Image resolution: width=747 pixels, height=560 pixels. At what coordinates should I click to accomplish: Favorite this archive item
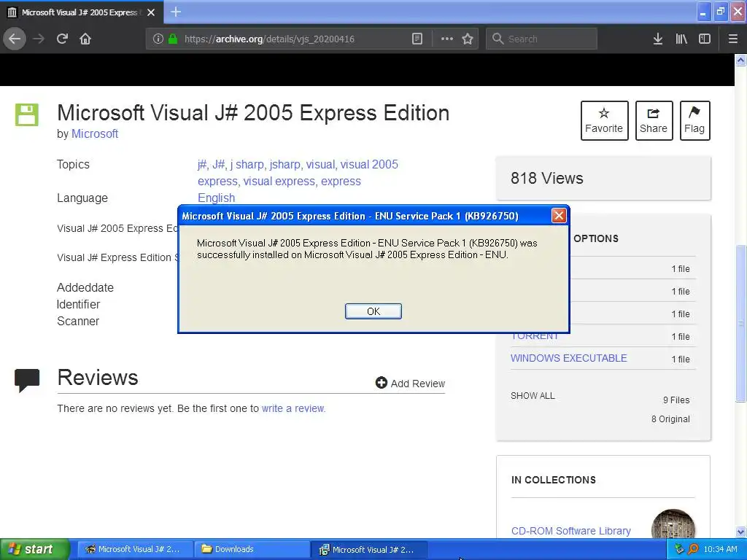[x=604, y=120]
